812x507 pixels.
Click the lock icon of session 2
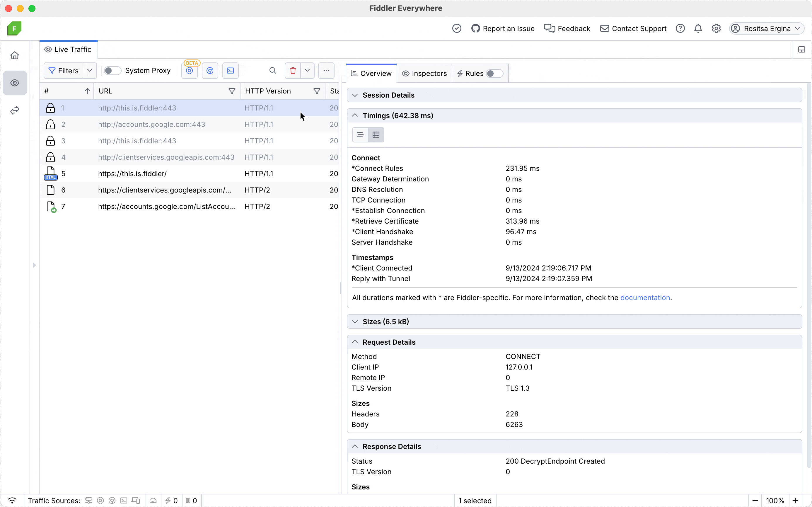click(x=50, y=124)
